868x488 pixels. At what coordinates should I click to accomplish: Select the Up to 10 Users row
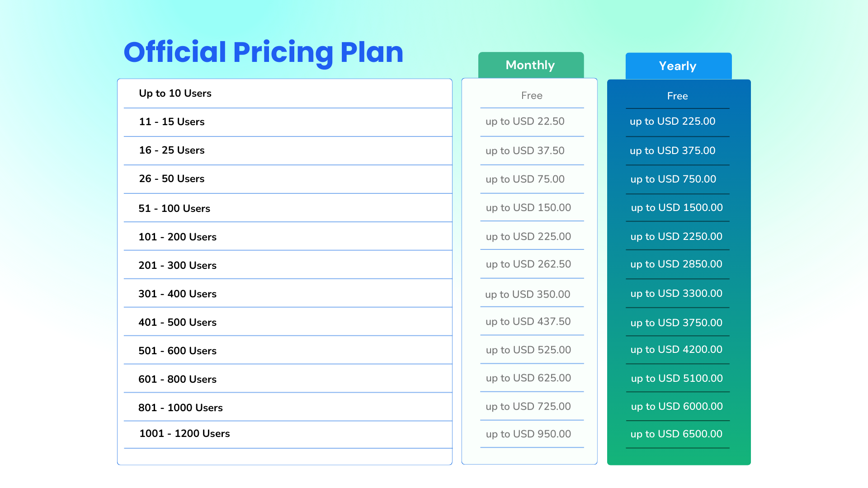(x=175, y=94)
